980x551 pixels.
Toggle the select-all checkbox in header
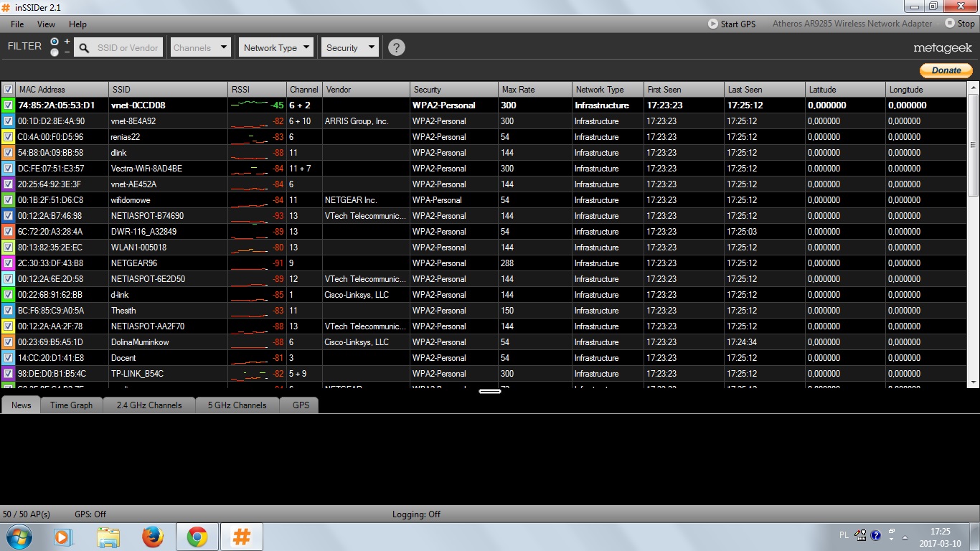(8, 90)
